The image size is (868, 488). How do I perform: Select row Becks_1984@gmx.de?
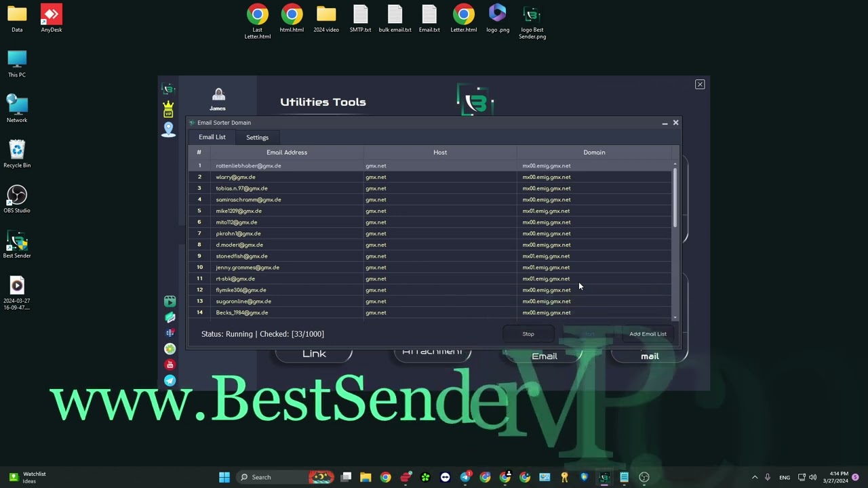(430, 312)
